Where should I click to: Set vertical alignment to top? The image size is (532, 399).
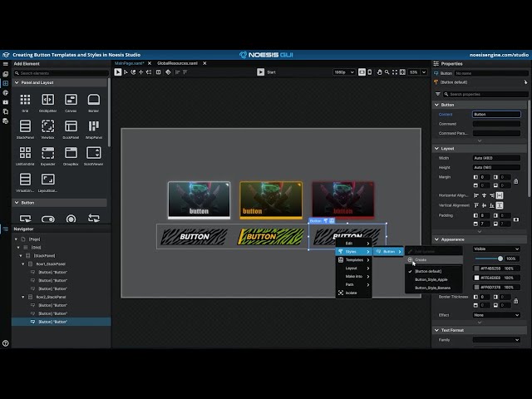point(476,205)
